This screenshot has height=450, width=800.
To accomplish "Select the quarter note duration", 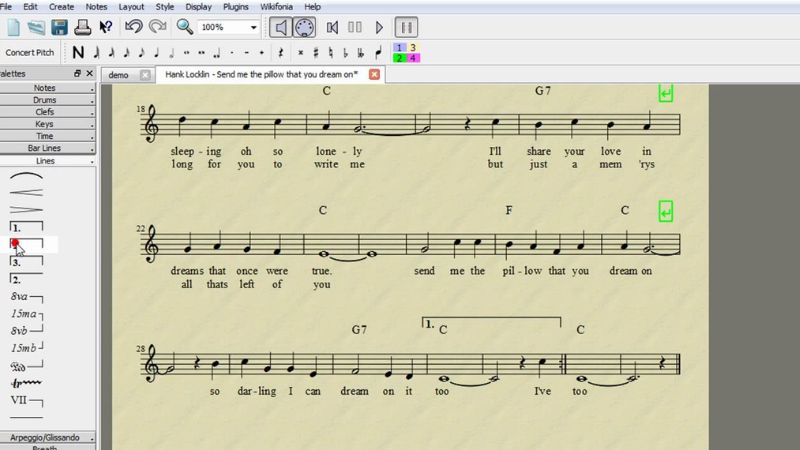I will pos(156,53).
